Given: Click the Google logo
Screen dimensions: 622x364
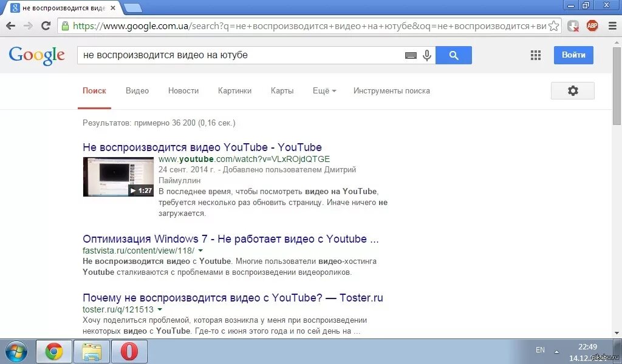Looking at the screenshot, I should pyautogui.click(x=36, y=55).
